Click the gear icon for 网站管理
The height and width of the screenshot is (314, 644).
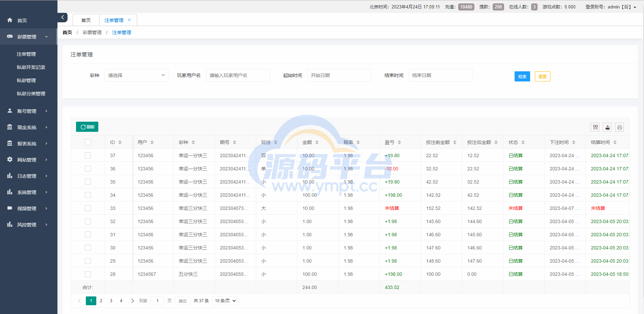click(10, 160)
